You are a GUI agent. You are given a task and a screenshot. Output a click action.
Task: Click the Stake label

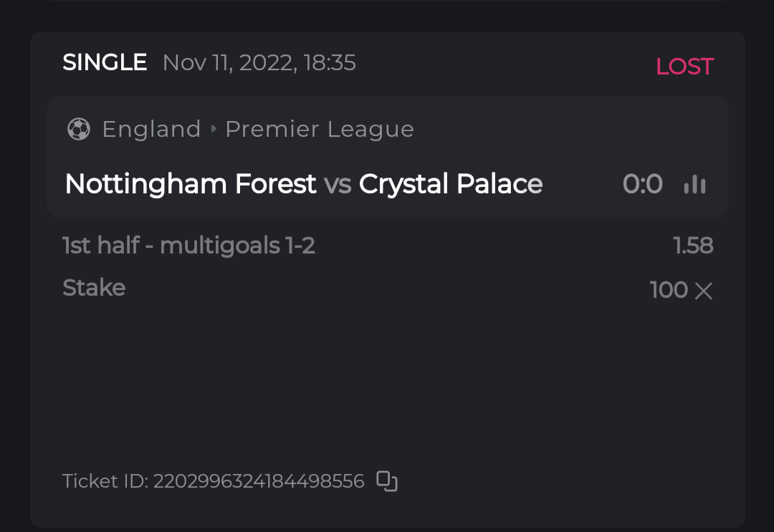pyautogui.click(x=94, y=288)
